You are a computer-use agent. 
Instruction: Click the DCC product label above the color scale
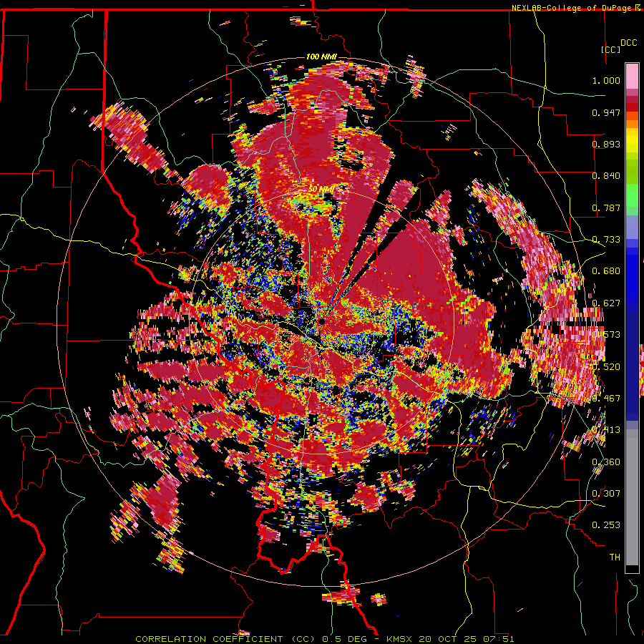point(628,43)
